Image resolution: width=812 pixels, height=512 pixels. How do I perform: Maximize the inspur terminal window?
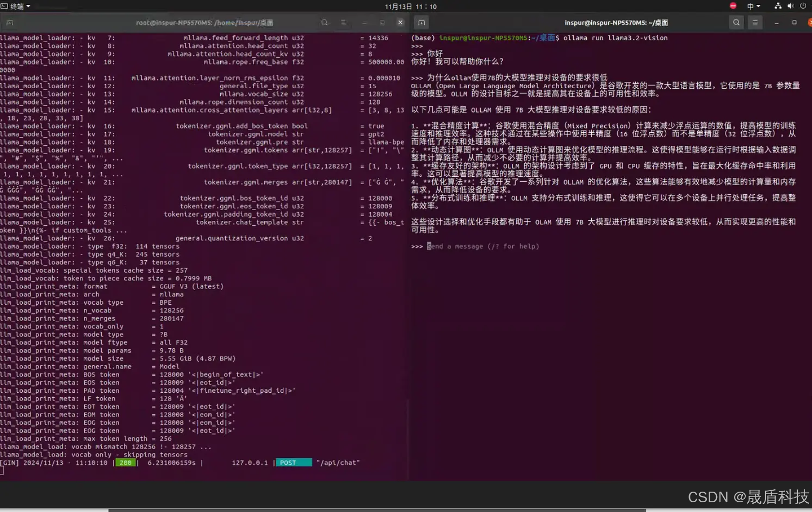[794, 22]
